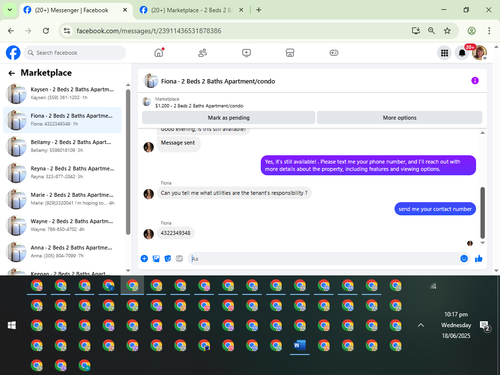Open the Facebook Home feed icon
The image size is (500, 375).
(x=159, y=53)
